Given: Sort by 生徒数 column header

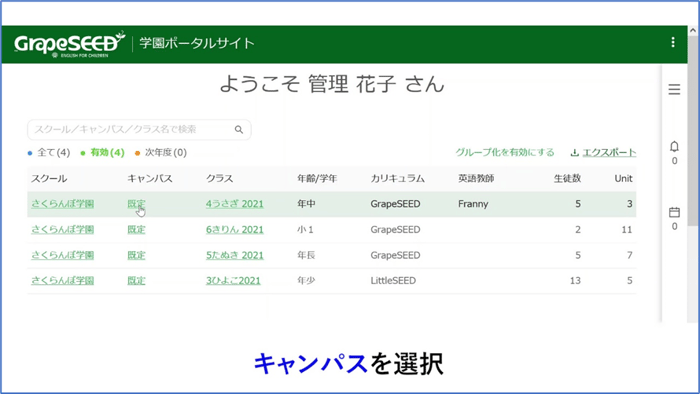Looking at the screenshot, I should pos(567,178).
